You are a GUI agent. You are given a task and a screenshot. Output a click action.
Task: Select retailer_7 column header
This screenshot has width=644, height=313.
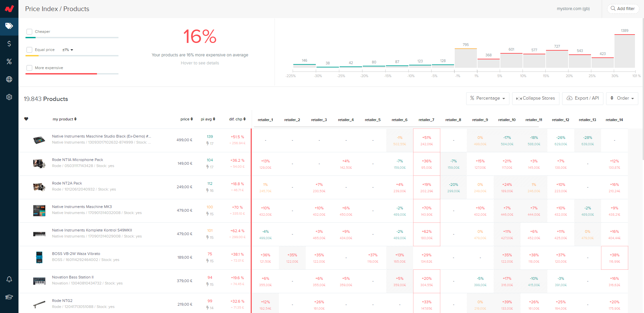pyautogui.click(x=426, y=120)
